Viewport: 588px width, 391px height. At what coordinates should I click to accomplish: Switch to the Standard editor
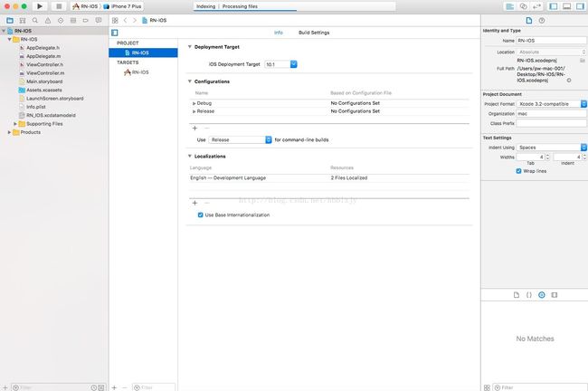(x=510, y=6)
